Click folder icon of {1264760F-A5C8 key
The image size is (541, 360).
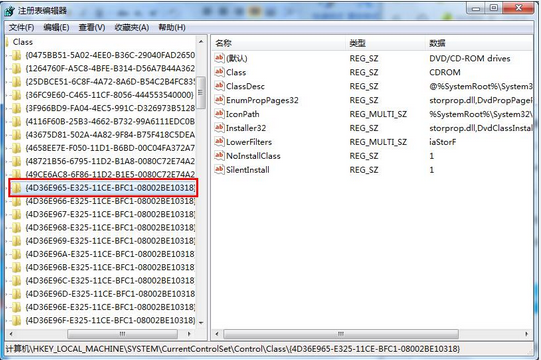click(x=16, y=68)
